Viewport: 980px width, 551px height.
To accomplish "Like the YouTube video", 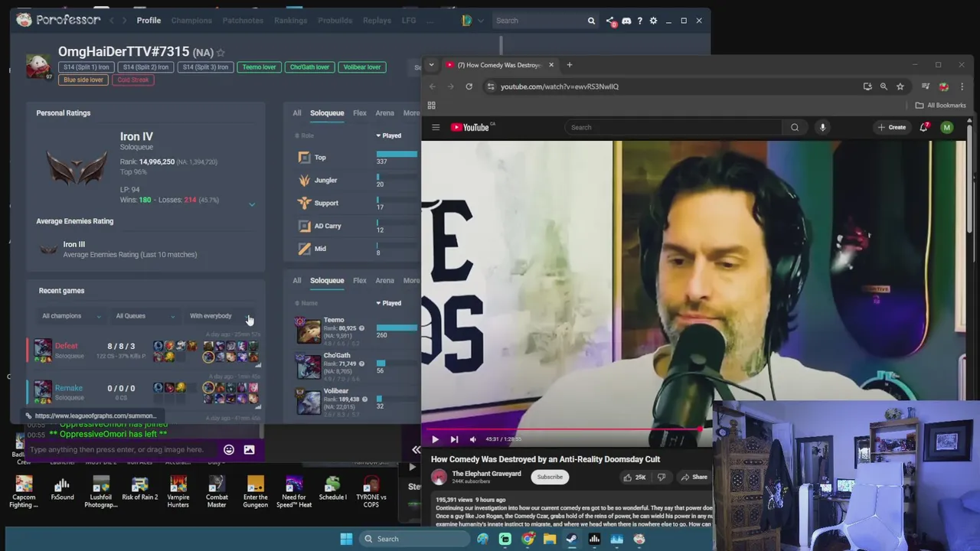I will coord(635,478).
